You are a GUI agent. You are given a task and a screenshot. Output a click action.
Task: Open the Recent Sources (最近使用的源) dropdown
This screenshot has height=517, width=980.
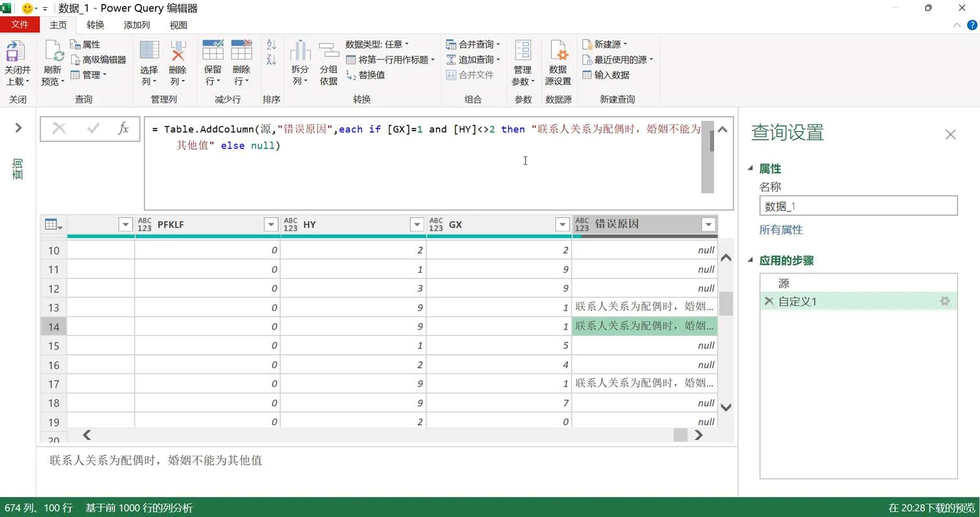(618, 59)
